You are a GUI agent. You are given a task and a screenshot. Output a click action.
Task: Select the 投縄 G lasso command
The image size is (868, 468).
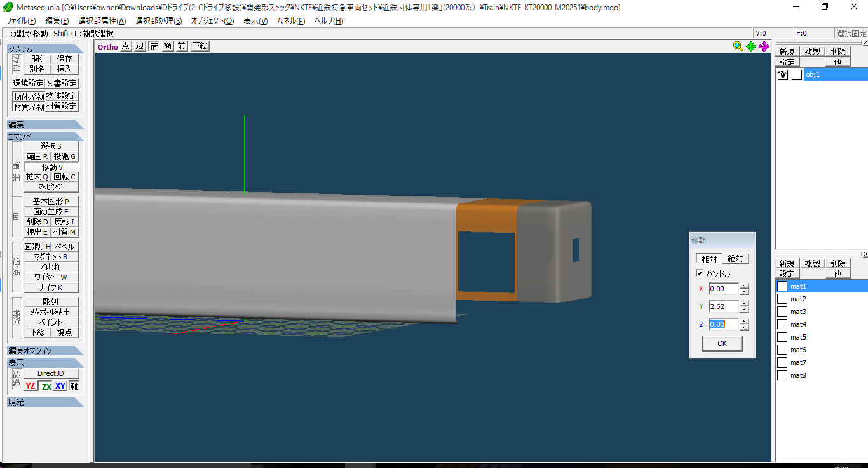tap(65, 156)
